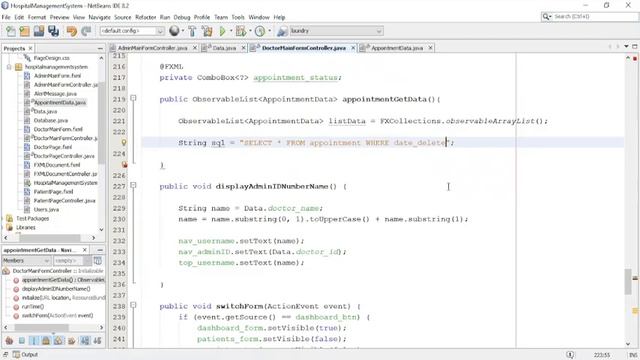Select Users.java in Projects tree
640x360 pixels.
click(46, 209)
